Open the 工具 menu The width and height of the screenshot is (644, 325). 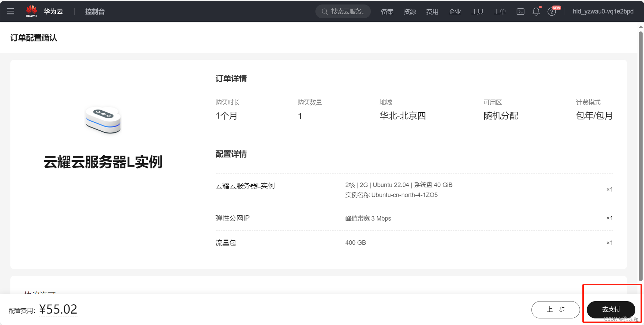(x=477, y=11)
